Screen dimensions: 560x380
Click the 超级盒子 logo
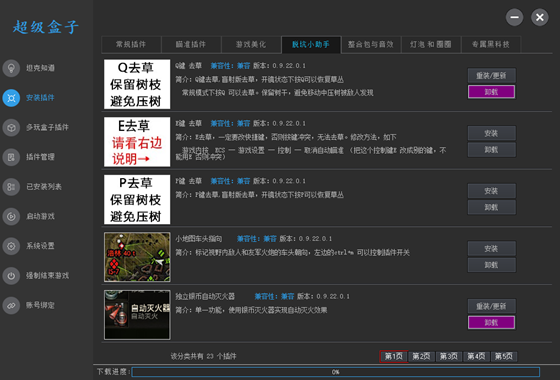click(46, 27)
